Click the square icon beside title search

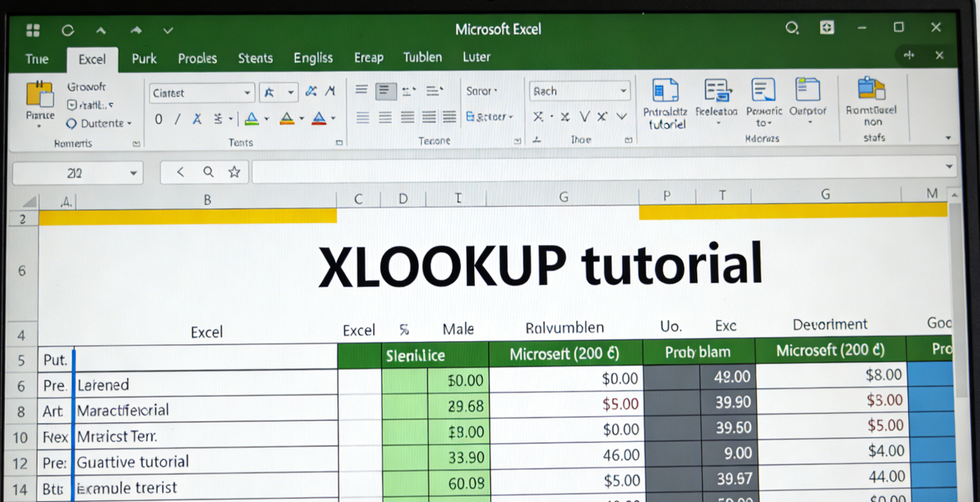[827, 28]
